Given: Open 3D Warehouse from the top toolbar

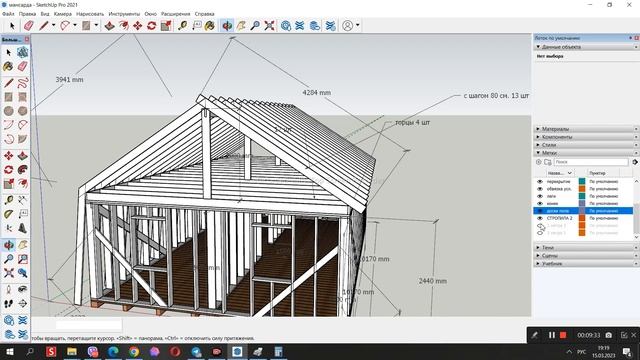Looking at the screenshot, I should click(x=286, y=26).
